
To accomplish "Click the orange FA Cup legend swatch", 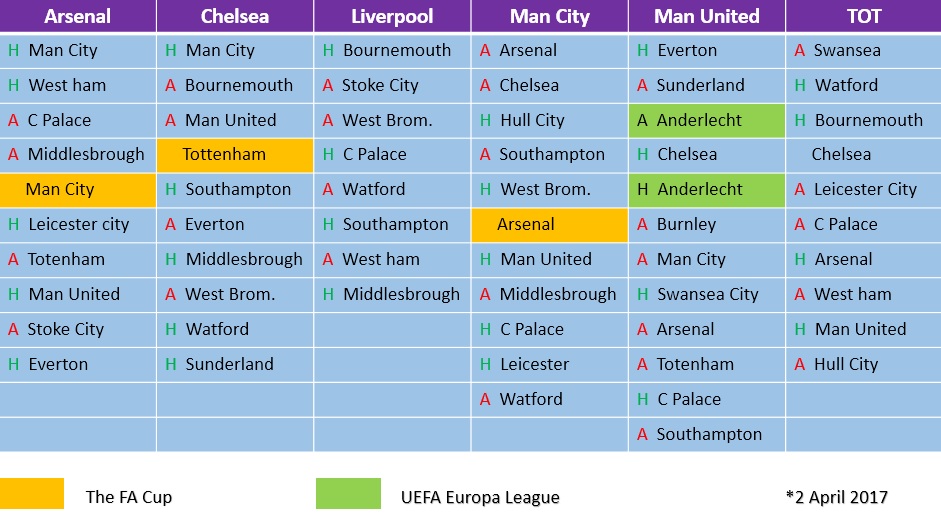I will click(32, 495).
